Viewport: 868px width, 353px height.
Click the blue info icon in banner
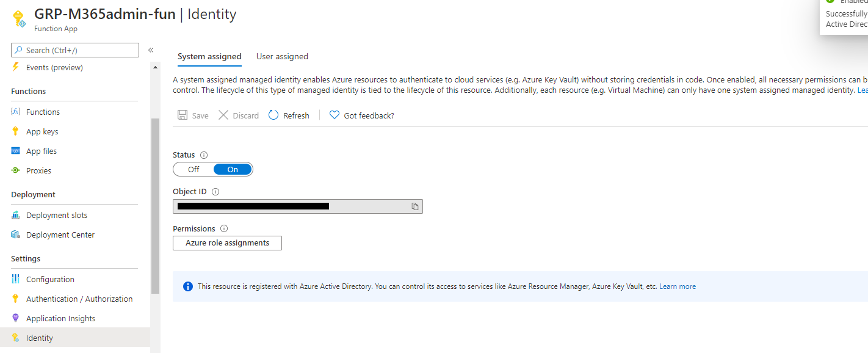pos(187,286)
